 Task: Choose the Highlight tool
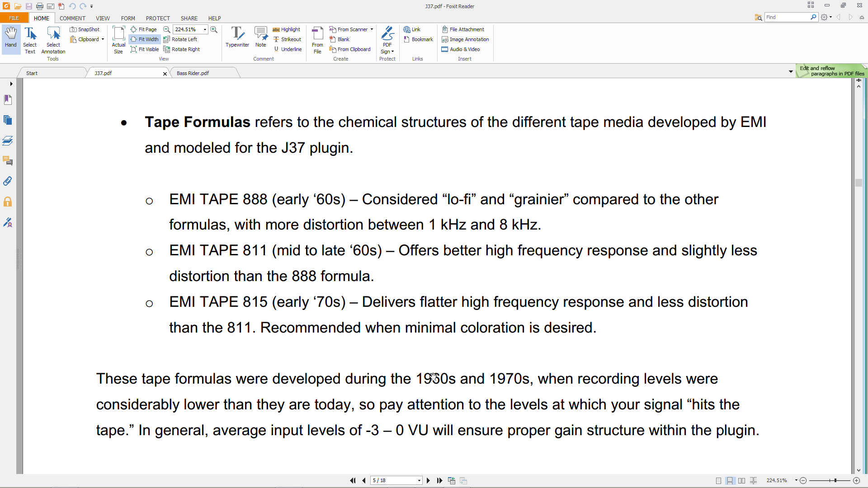pyautogui.click(x=287, y=29)
